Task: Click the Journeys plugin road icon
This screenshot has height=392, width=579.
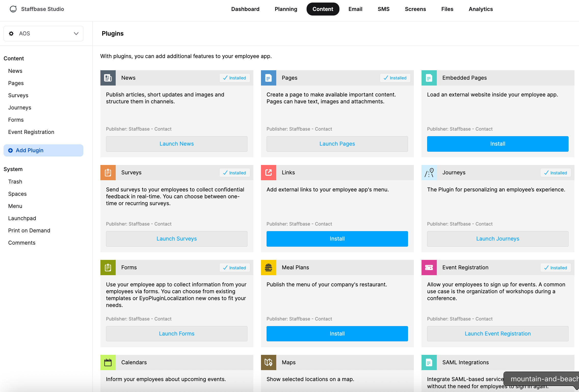Action: pyautogui.click(x=429, y=173)
